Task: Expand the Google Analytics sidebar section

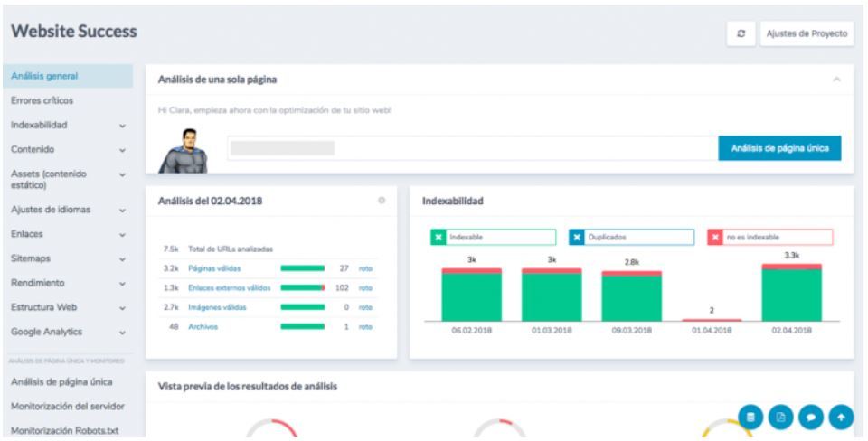Action: [x=122, y=333]
